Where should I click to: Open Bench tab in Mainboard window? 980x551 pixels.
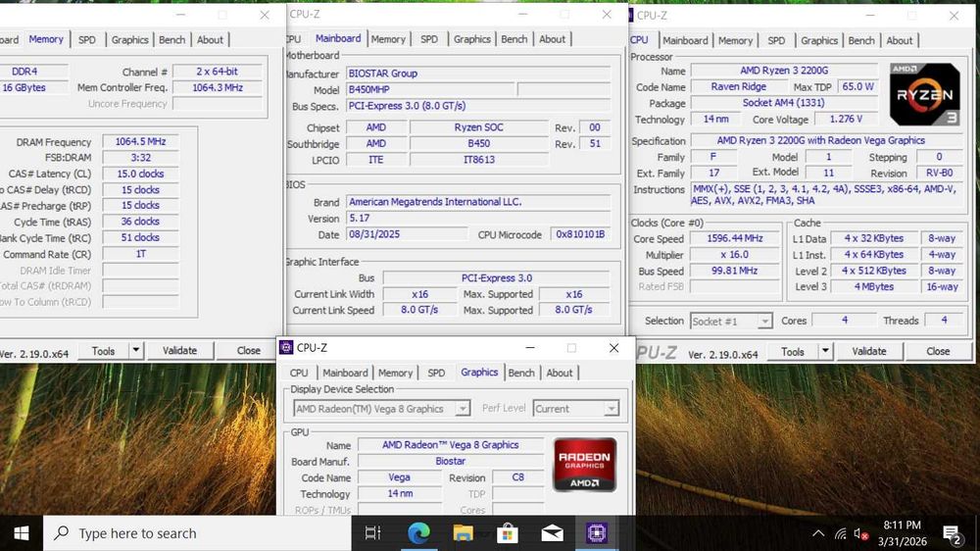click(x=514, y=39)
